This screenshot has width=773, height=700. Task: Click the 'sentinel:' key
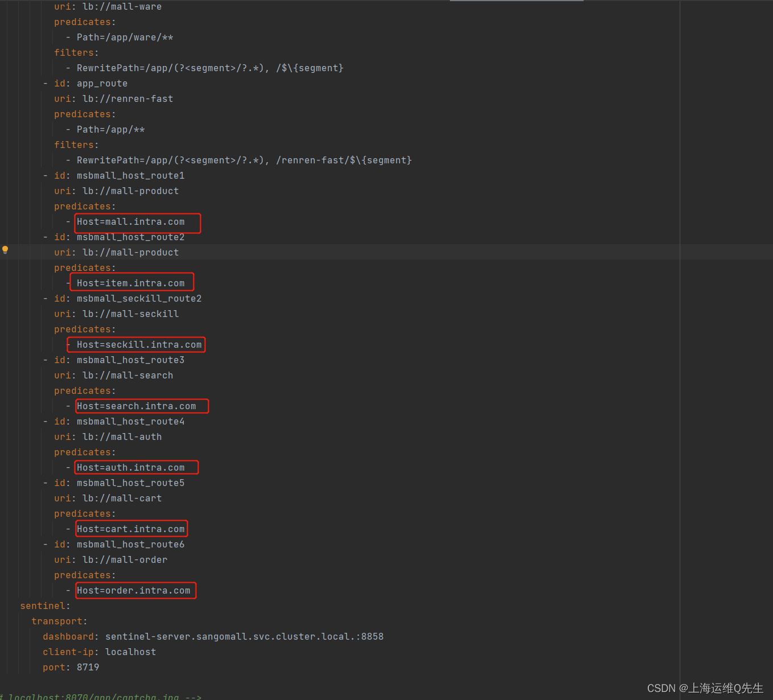click(46, 606)
